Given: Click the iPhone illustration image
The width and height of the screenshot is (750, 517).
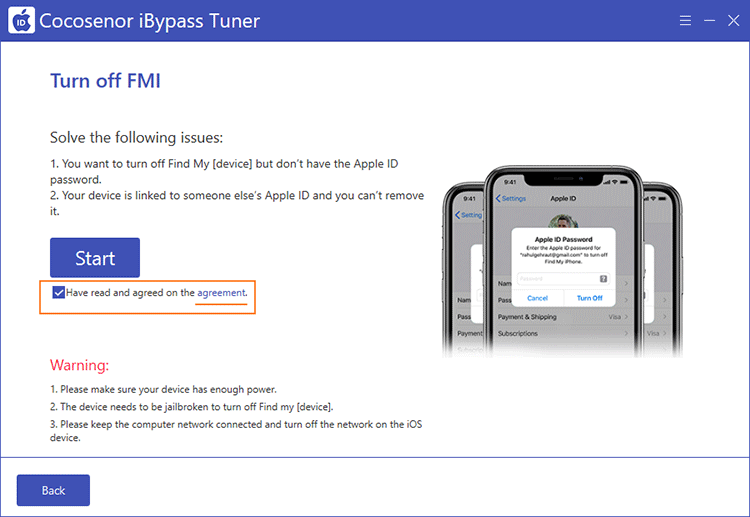Looking at the screenshot, I should pos(562,262).
